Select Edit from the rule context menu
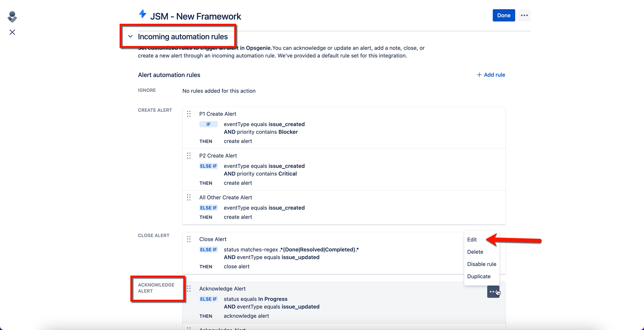The width and height of the screenshot is (644, 330). 472,239
